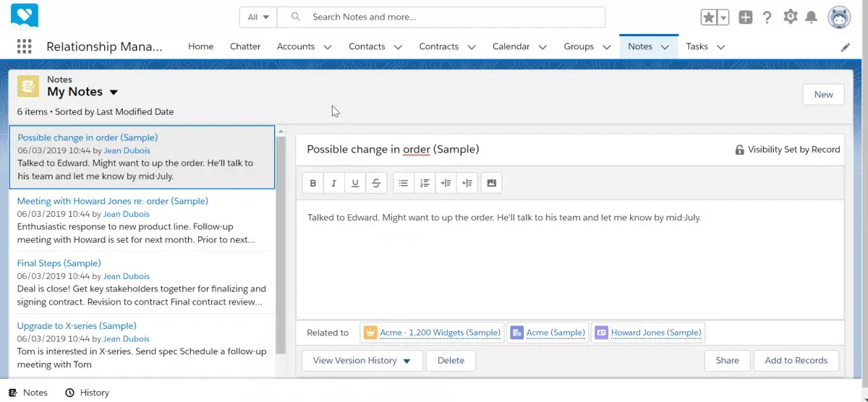Insert a numbered list

click(x=425, y=183)
